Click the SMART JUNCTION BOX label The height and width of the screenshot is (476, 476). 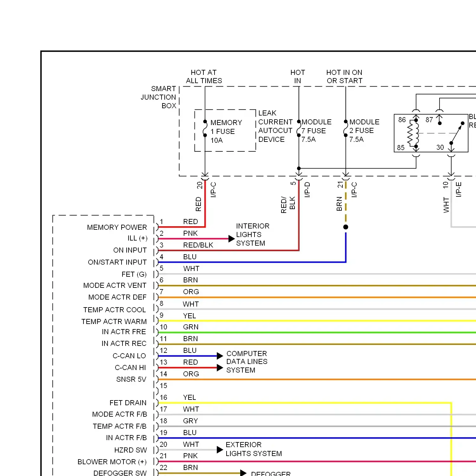158,97
